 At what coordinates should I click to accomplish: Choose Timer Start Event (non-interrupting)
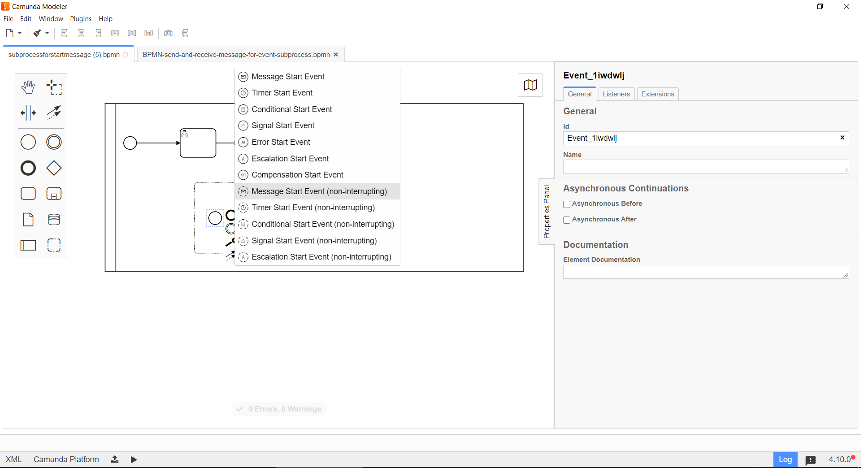coord(317,208)
